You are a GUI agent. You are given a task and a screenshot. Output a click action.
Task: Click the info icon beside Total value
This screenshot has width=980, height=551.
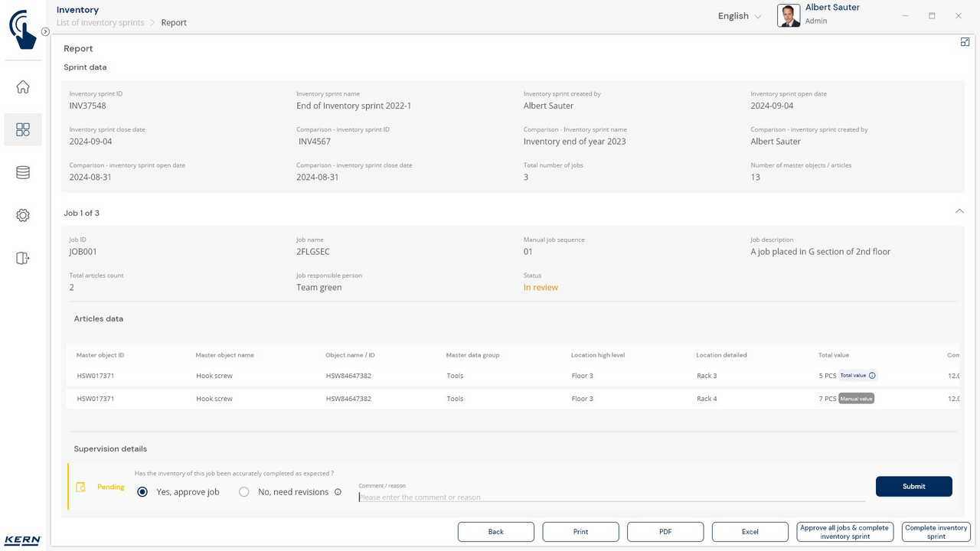pos(872,376)
